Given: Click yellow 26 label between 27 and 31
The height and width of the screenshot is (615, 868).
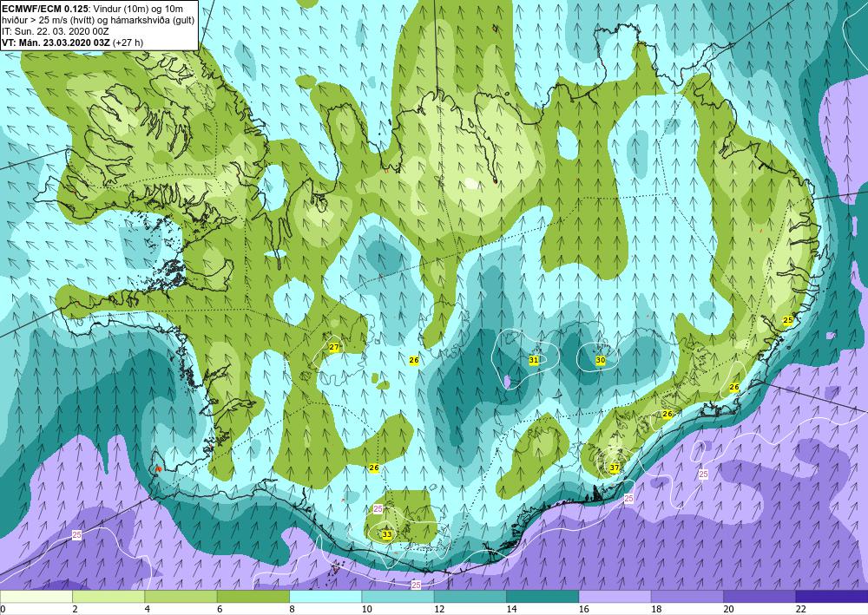Looking at the screenshot, I should (413, 360).
